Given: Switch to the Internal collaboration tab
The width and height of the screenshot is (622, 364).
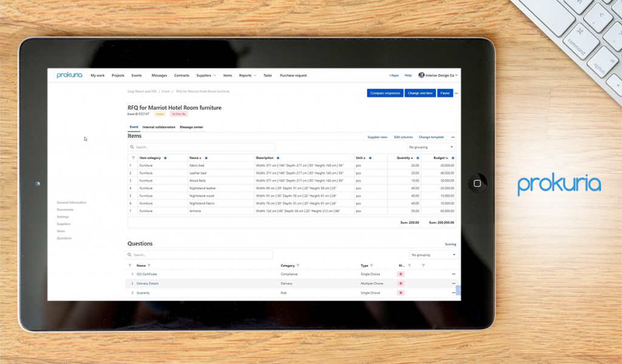Looking at the screenshot, I should (159, 127).
